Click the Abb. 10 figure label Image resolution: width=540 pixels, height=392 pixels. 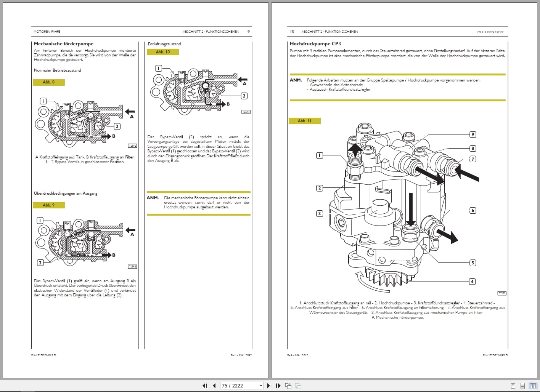point(163,51)
